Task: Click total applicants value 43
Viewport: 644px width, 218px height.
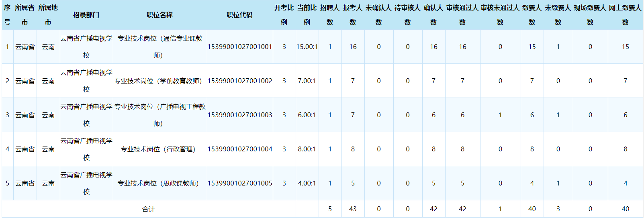Action: point(353,209)
